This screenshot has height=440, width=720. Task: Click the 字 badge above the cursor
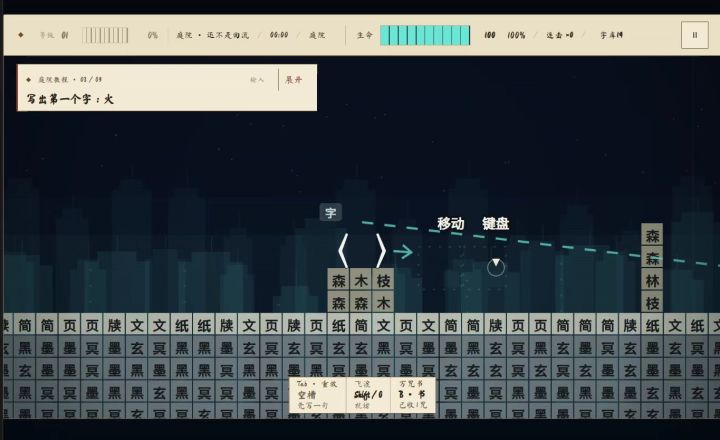[331, 213]
